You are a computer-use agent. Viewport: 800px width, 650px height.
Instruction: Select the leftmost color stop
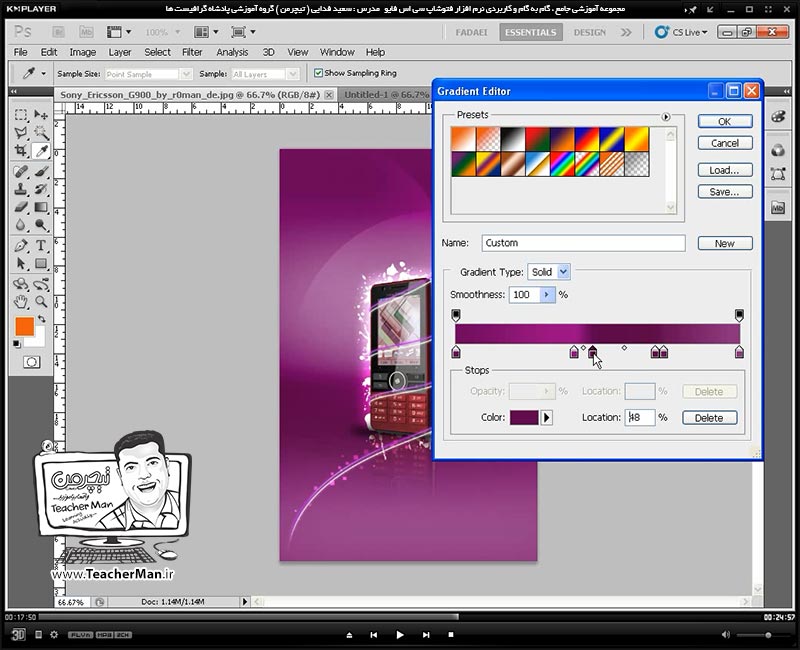pyautogui.click(x=456, y=352)
